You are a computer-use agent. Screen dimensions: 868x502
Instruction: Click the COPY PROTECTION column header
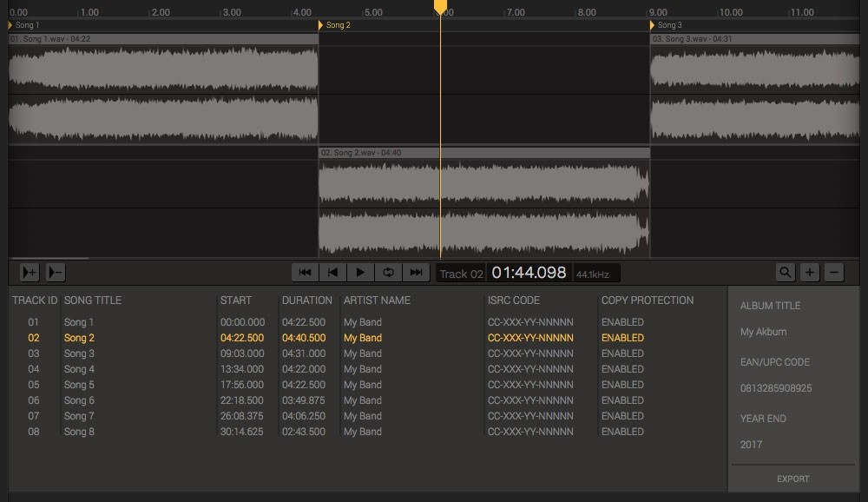tap(648, 301)
